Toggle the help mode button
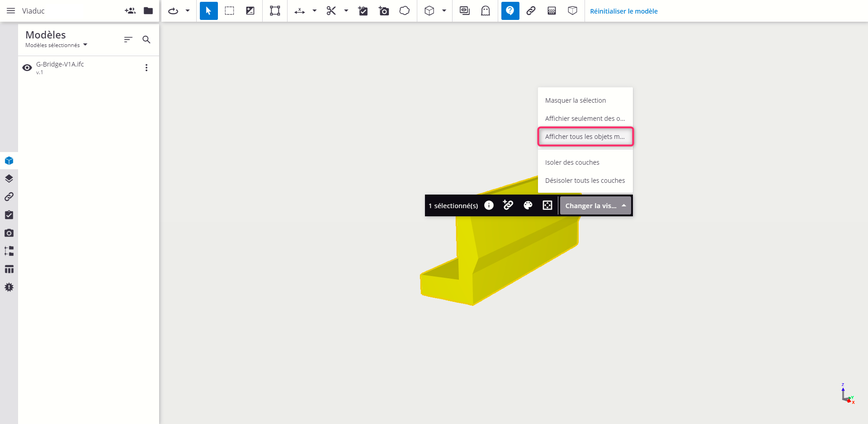The height and width of the screenshot is (424, 868). [510, 10]
